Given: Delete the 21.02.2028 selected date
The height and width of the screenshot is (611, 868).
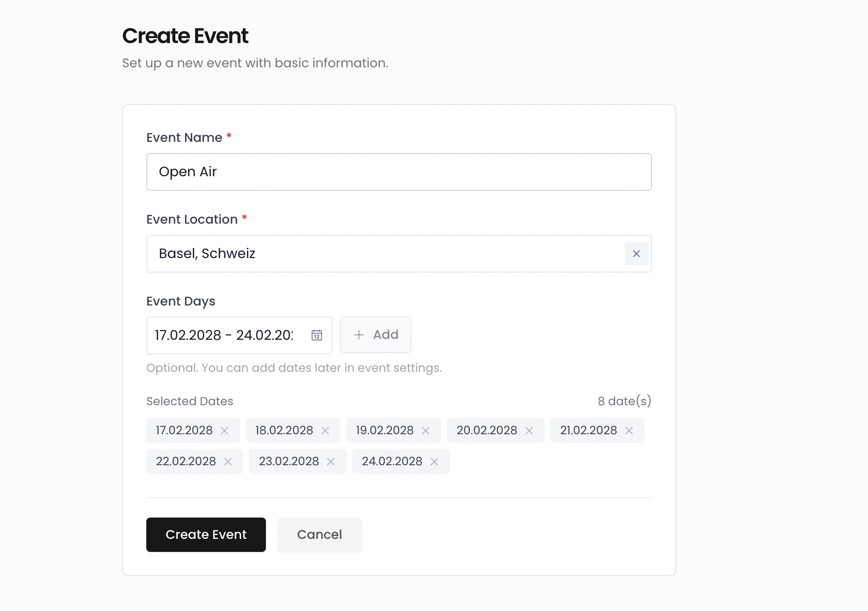Looking at the screenshot, I should [x=629, y=430].
